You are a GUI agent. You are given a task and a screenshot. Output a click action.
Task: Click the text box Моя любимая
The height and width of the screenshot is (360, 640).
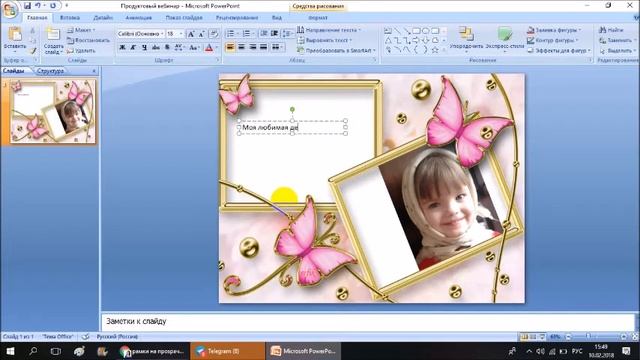(x=292, y=127)
